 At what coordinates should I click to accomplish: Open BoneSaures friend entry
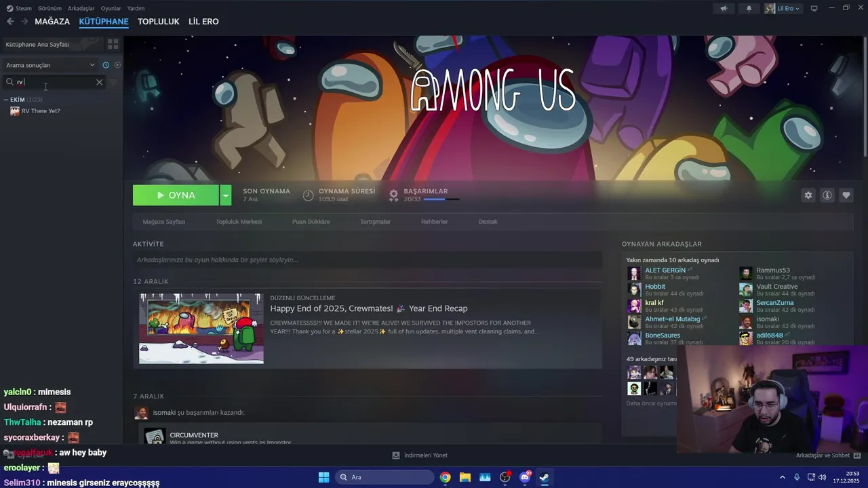(662, 338)
